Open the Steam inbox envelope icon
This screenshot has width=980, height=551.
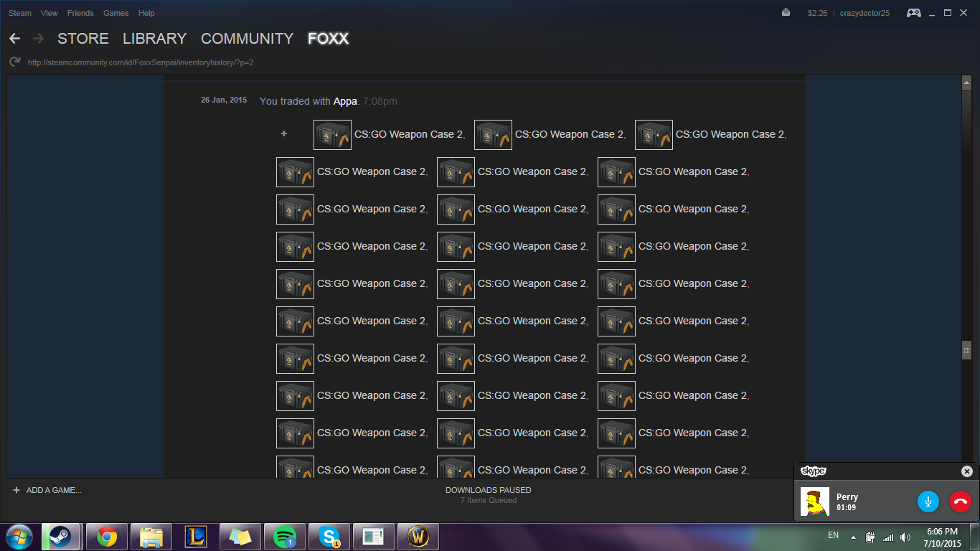point(786,13)
